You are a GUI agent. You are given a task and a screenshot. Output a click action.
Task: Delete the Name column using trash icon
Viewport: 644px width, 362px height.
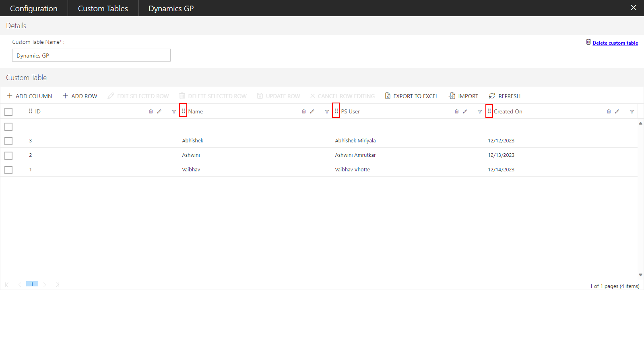304,111
